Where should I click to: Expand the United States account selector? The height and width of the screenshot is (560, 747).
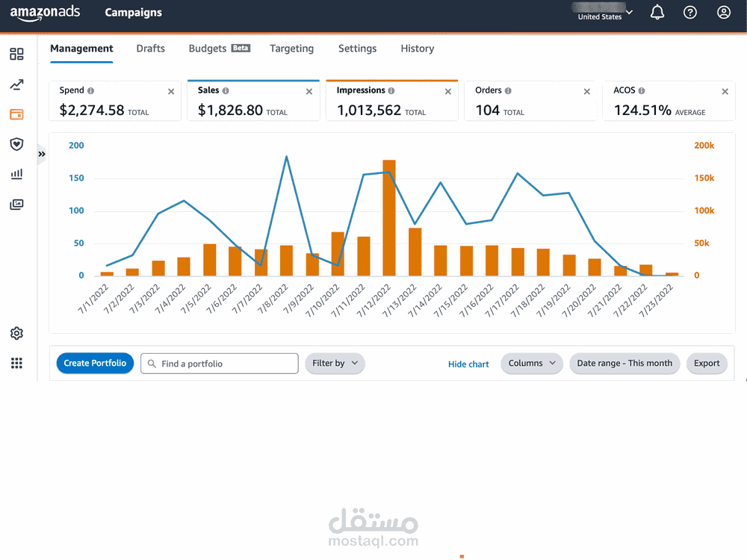click(603, 13)
